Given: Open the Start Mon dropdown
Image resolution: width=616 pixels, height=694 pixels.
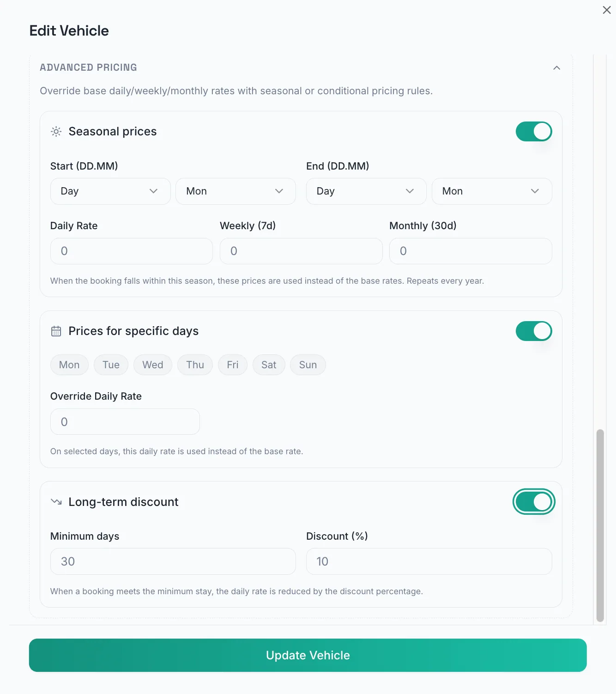Looking at the screenshot, I should tap(236, 191).
